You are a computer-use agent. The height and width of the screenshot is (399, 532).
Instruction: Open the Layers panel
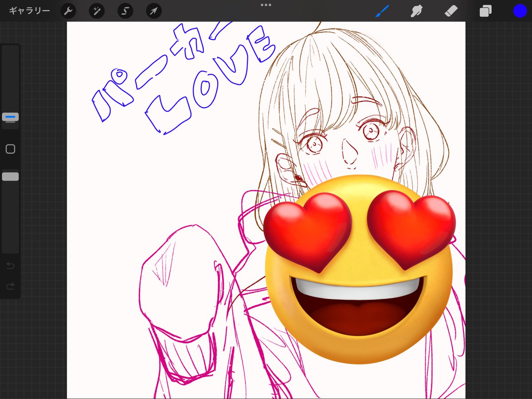tap(485, 11)
